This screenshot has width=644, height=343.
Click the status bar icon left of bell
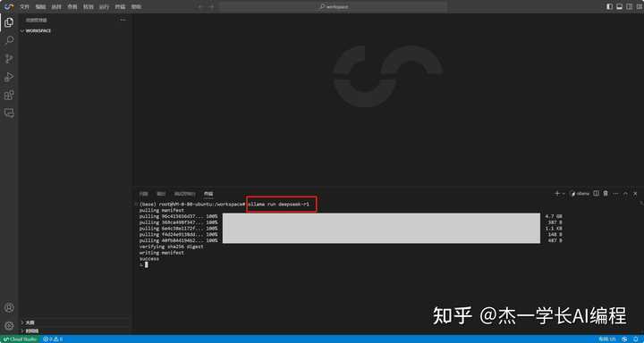624,339
